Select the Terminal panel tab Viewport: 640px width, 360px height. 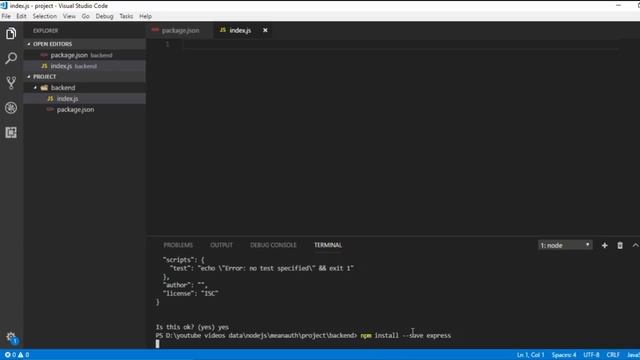click(x=328, y=245)
